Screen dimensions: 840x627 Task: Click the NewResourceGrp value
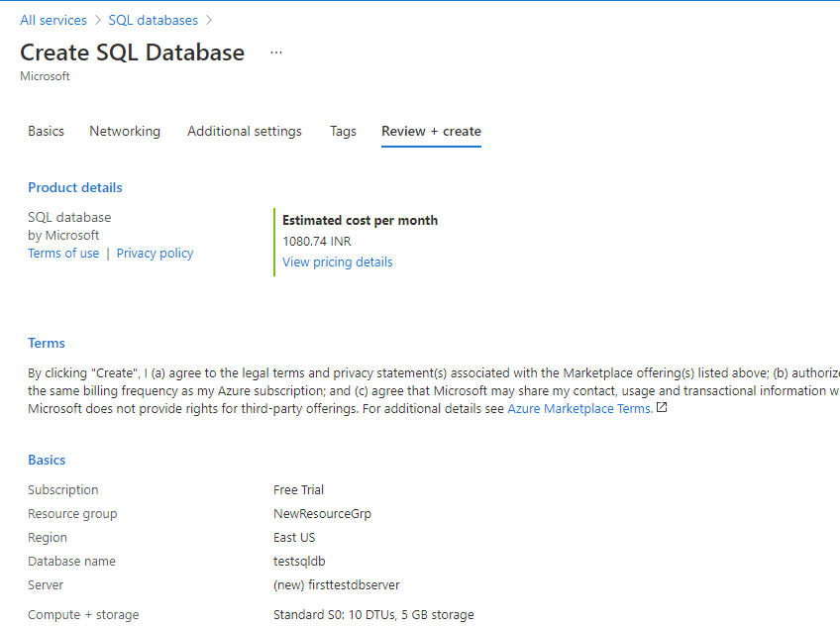pyautogui.click(x=322, y=513)
